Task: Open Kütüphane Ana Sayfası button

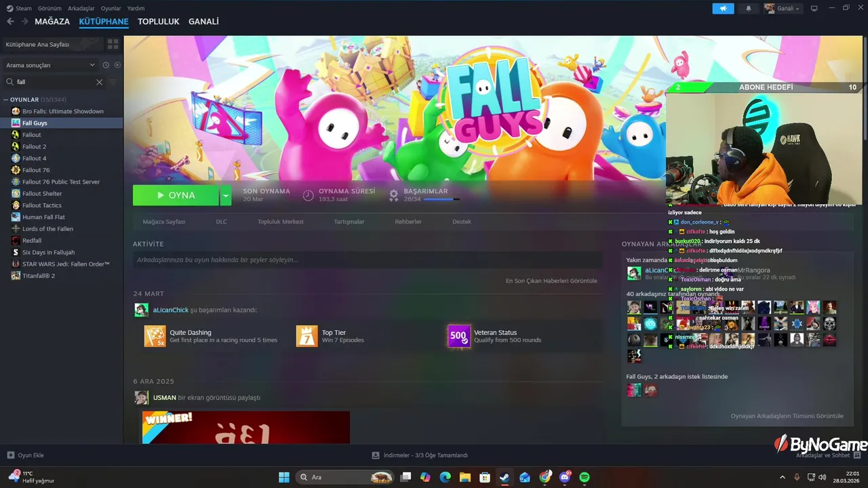Action: 53,44
